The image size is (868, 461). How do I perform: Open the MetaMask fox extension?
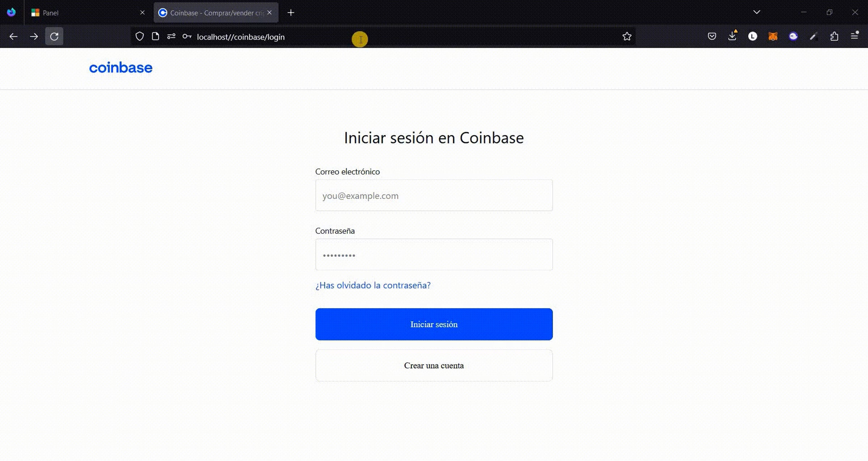(773, 37)
